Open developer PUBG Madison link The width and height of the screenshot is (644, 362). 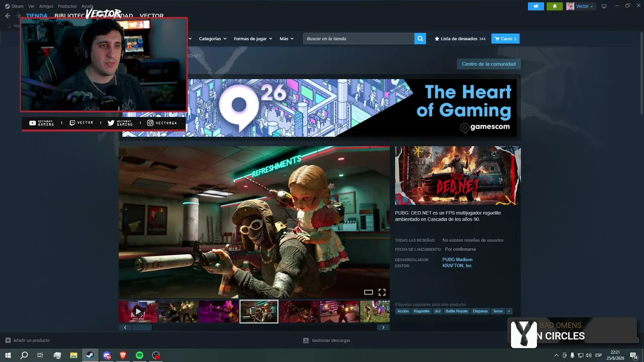point(457,259)
